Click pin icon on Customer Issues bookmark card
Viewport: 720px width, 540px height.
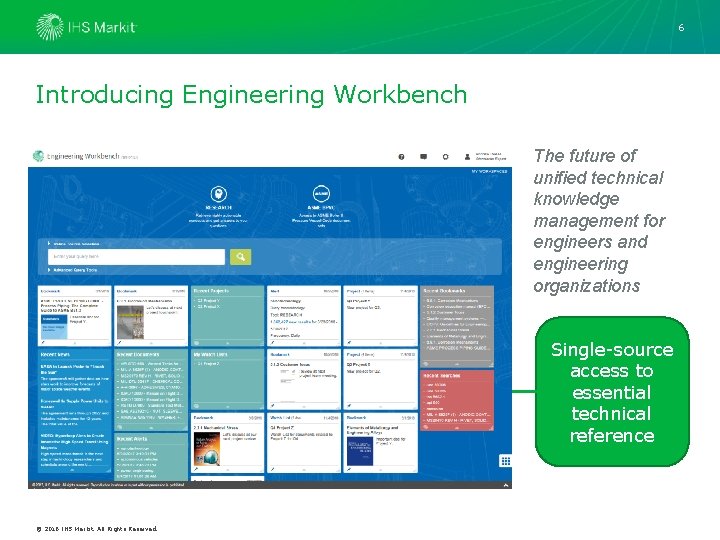[x=273, y=406]
